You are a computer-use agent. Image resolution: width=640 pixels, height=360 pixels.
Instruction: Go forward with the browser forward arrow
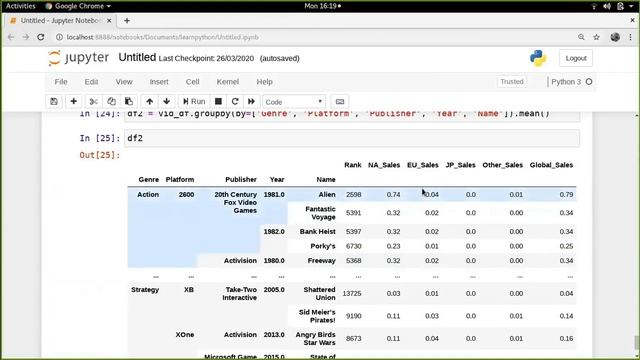[26, 37]
